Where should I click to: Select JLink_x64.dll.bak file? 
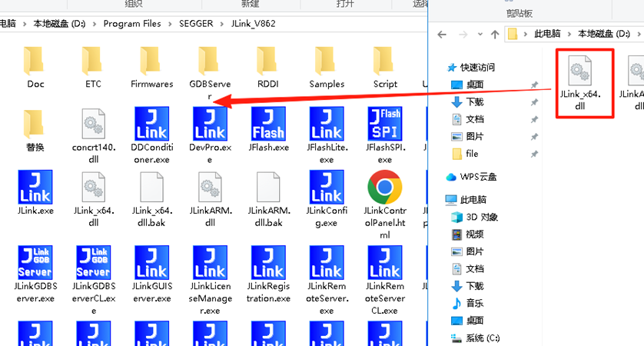click(x=151, y=187)
